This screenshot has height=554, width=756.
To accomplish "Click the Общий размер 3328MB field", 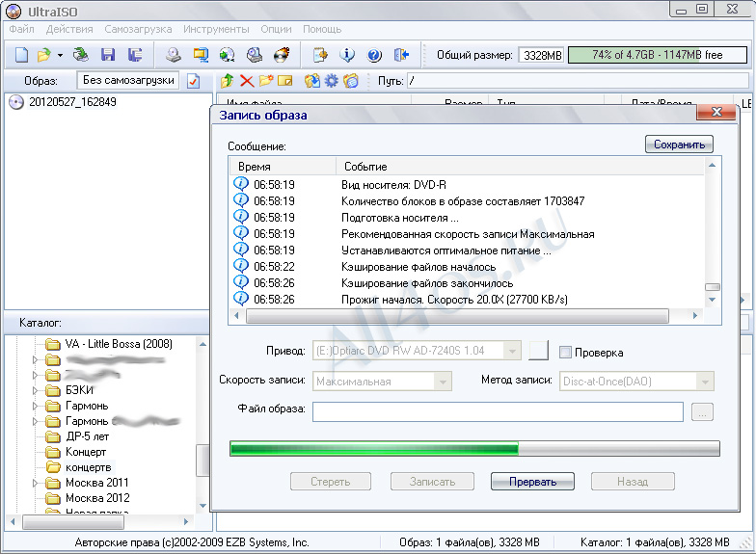I will (x=542, y=55).
